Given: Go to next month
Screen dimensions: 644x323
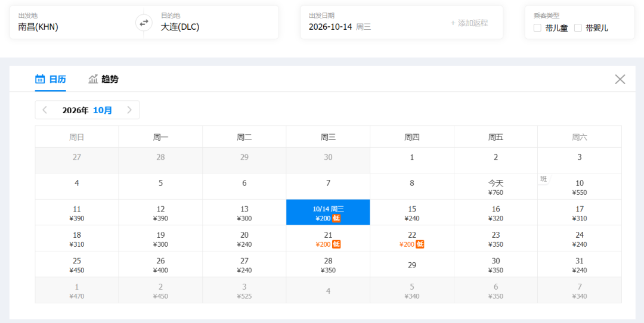Looking at the screenshot, I should point(129,110).
